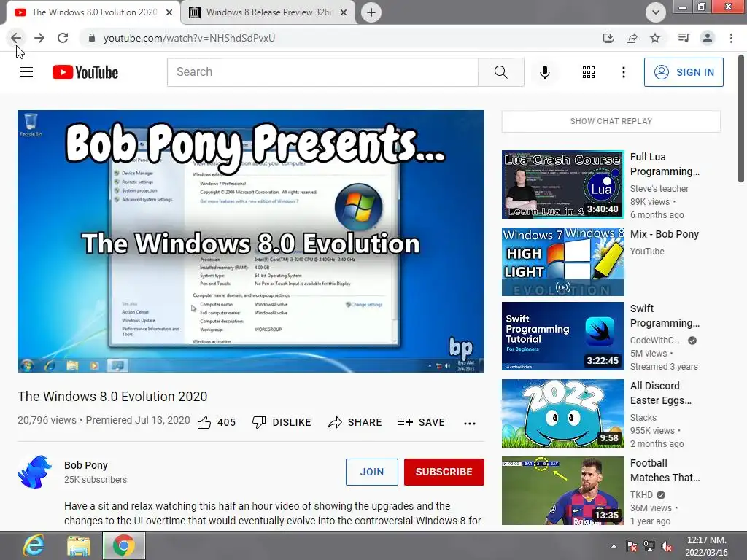Save the video with SAVE button
747x560 pixels.
422,422
